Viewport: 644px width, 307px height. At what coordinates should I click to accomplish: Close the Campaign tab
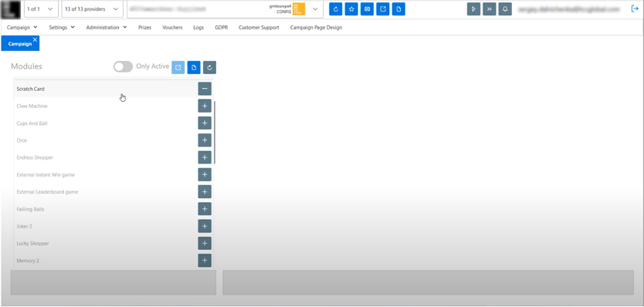(x=35, y=39)
